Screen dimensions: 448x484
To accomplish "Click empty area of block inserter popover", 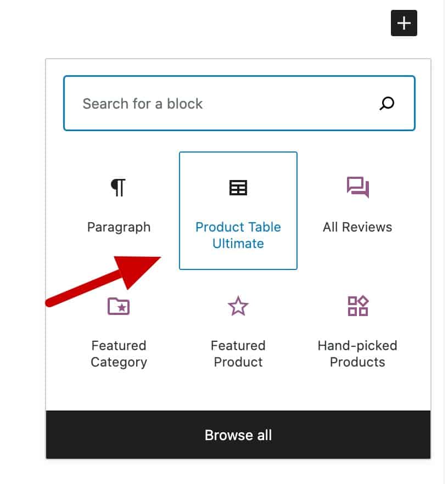I will click(x=238, y=392).
